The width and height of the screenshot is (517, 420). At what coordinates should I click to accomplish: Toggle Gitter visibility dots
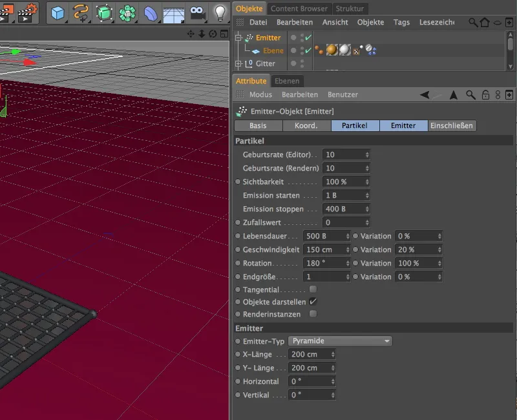point(302,63)
